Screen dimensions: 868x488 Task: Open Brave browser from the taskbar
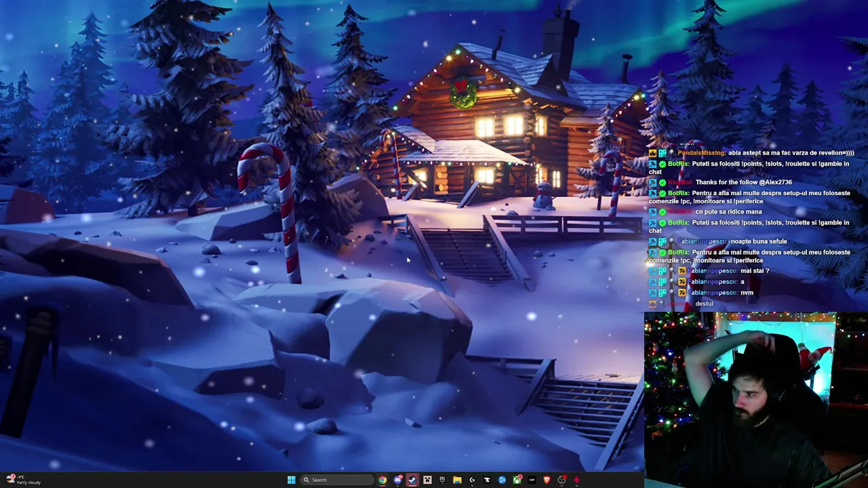pos(547,480)
